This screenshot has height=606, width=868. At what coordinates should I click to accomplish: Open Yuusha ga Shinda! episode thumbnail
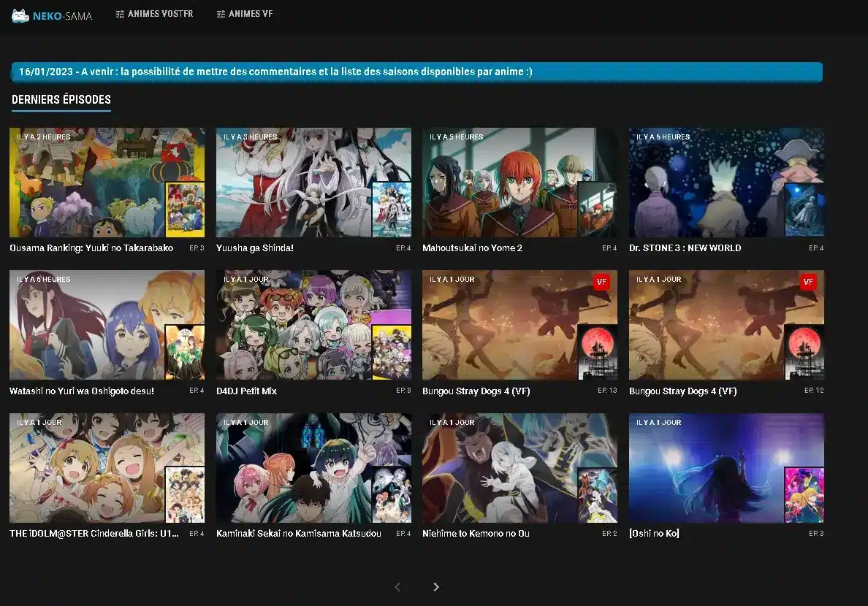point(313,183)
